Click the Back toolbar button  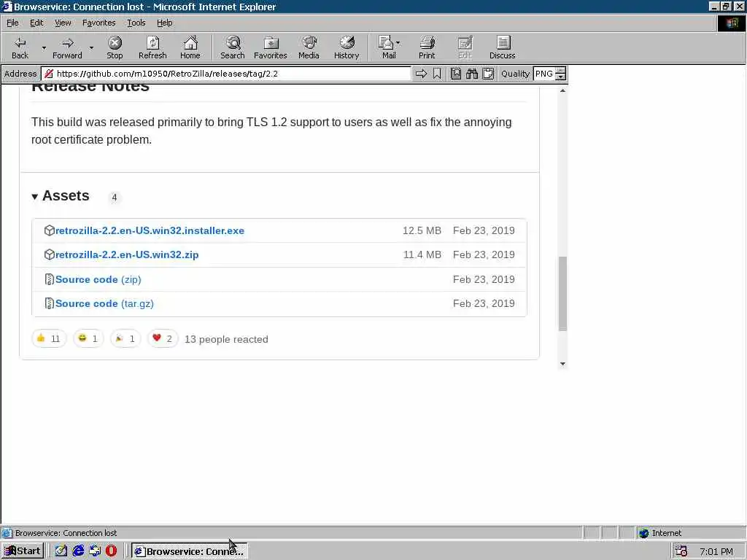coord(20,47)
